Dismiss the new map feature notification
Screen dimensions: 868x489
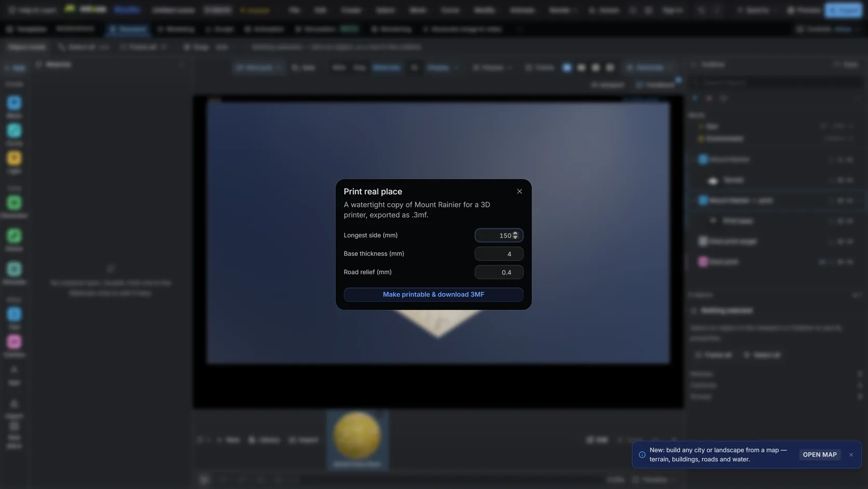tap(851, 455)
